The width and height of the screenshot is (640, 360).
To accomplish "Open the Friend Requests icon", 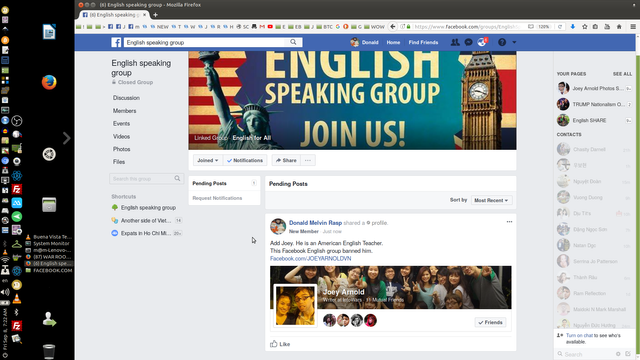I will click(455, 42).
